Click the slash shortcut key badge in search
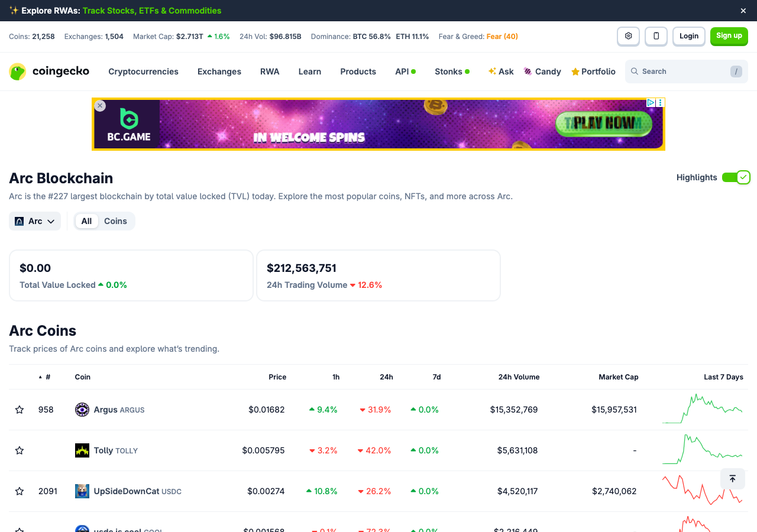 click(736, 72)
